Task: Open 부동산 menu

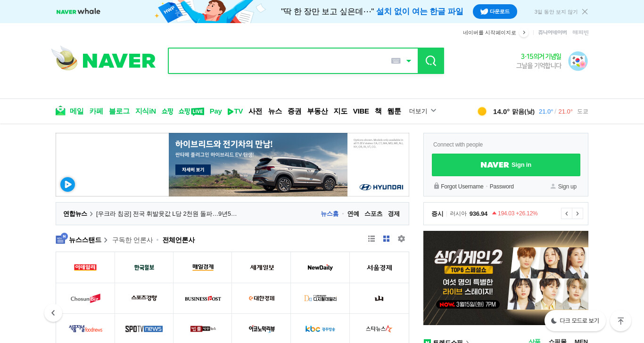Action: [318, 111]
